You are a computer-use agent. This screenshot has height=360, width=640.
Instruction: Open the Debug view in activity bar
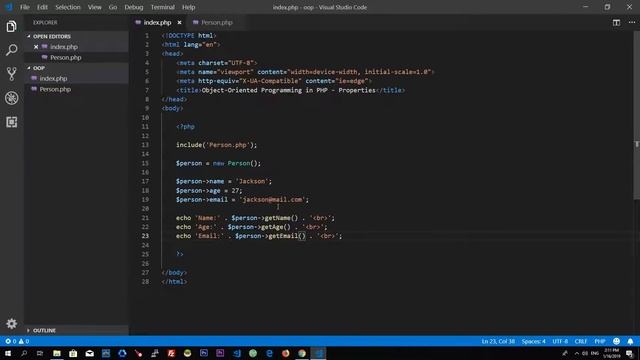pos(11,98)
